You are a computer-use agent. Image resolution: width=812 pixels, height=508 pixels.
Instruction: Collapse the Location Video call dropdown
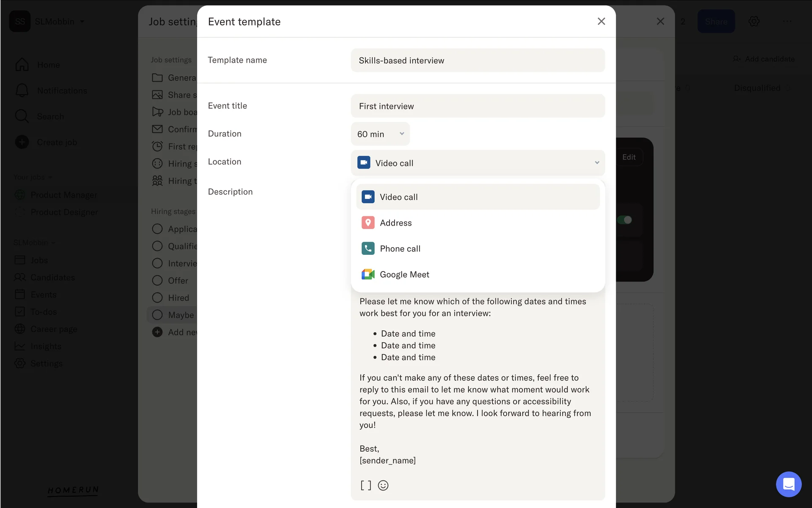click(478, 163)
